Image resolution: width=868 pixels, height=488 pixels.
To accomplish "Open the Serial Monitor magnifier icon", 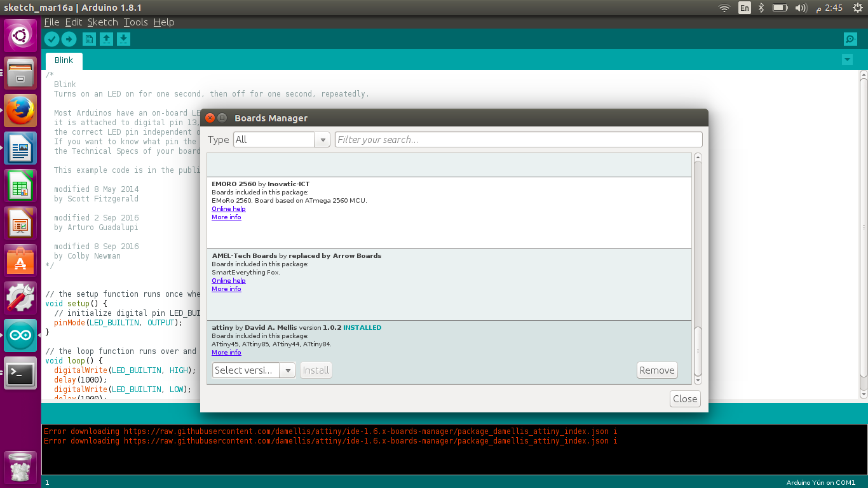I will pos(850,39).
